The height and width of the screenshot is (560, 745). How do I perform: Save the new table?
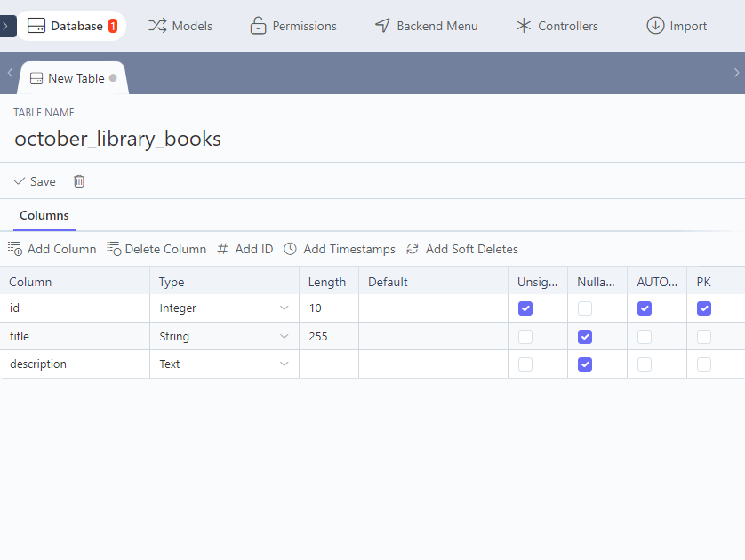(x=35, y=181)
